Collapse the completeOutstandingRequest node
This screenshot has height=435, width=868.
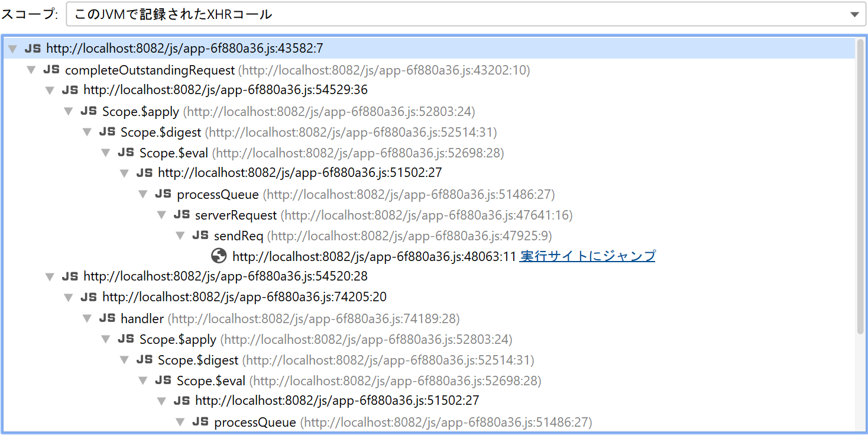32,70
